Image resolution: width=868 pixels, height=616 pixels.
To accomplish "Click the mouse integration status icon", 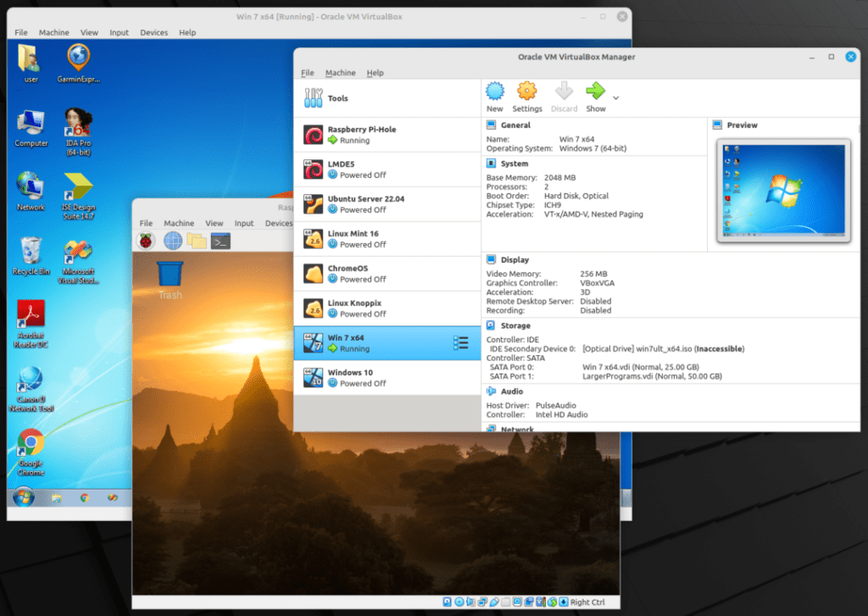I will [552, 602].
